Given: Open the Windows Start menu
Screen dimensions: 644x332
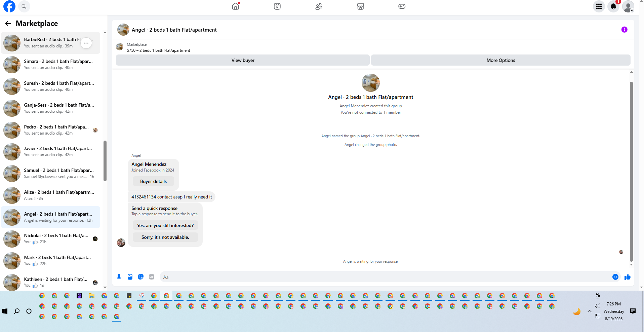Looking at the screenshot, I should click(x=5, y=311).
